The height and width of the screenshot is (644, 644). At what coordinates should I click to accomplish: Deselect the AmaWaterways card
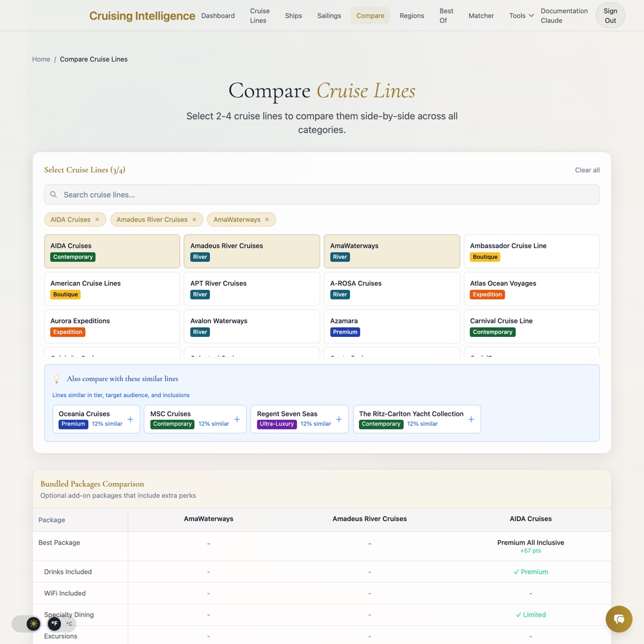coord(392,252)
